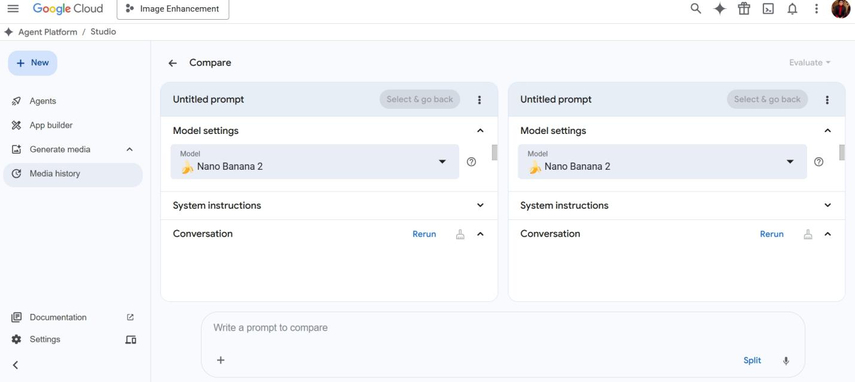Collapse the Generate media section chevron

pyautogui.click(x=129, y=149)
